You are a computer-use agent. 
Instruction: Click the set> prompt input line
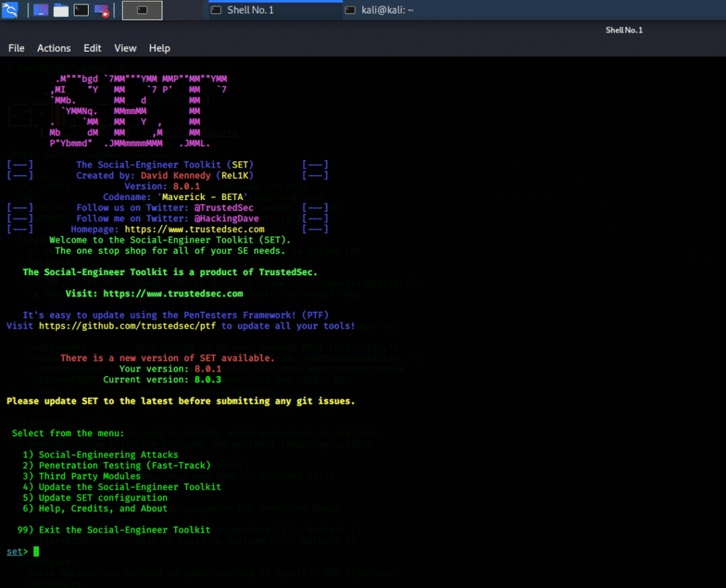coord(36,551)
